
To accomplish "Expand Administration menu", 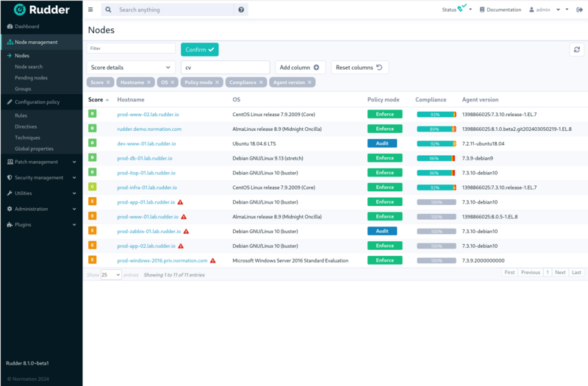I will coord(41,209).
